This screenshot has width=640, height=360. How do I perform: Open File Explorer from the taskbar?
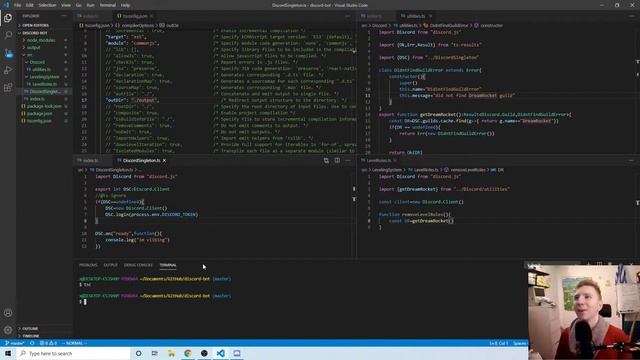[171, 353]
